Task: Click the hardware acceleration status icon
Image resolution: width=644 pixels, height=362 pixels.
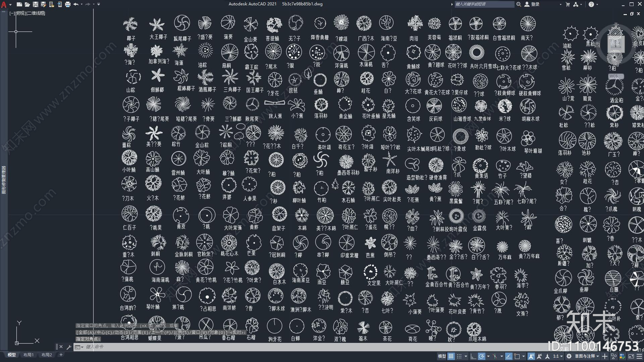Action: 622,356
